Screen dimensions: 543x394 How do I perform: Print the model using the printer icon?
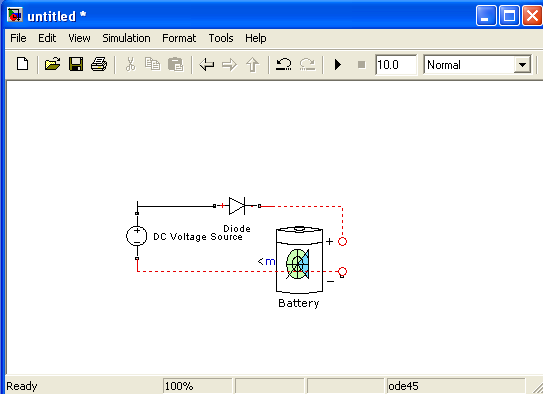(99, 64)
